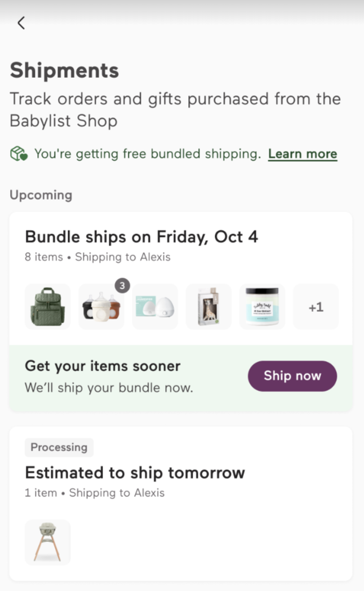Click the Shipments page title

(x=64, y=70)
